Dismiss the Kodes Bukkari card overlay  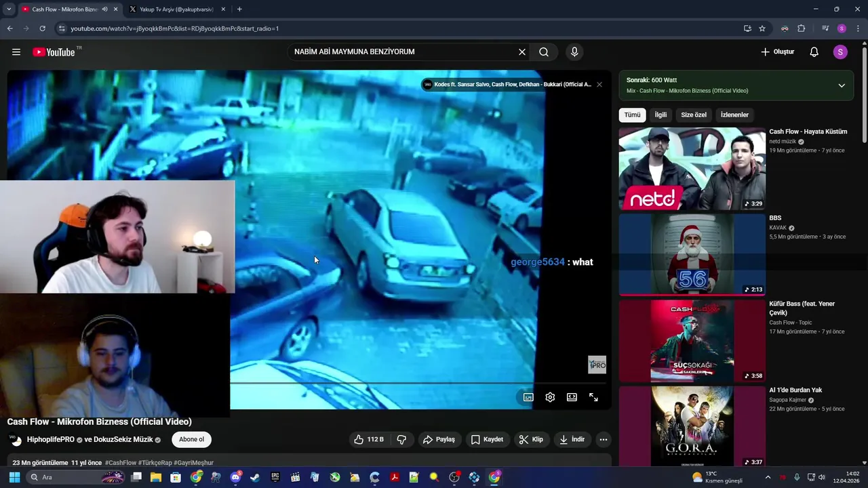[599, 85]
